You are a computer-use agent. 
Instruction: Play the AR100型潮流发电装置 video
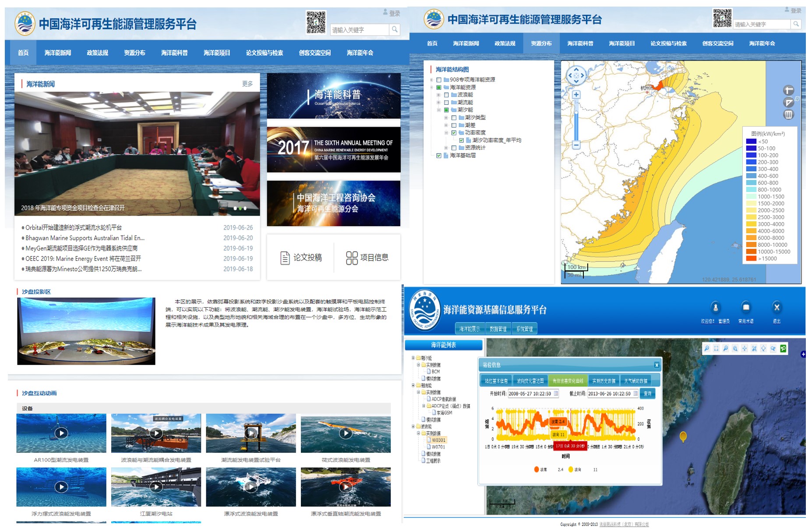click(x=61, y=433)
